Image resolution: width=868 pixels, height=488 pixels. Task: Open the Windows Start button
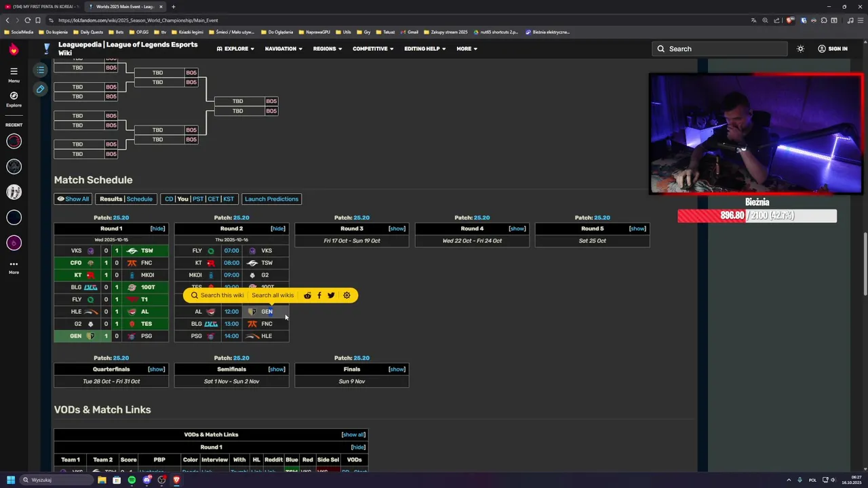click(x=10, y=480)
